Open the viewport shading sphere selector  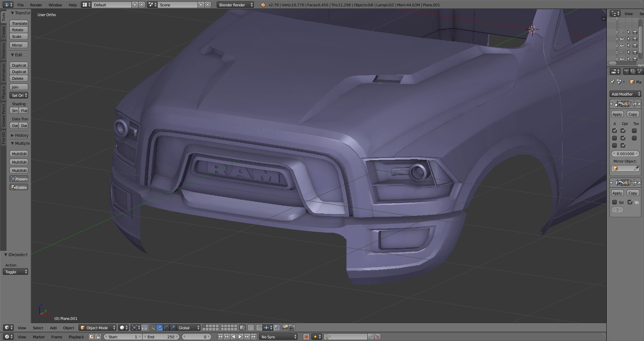(x=123, y=328)
